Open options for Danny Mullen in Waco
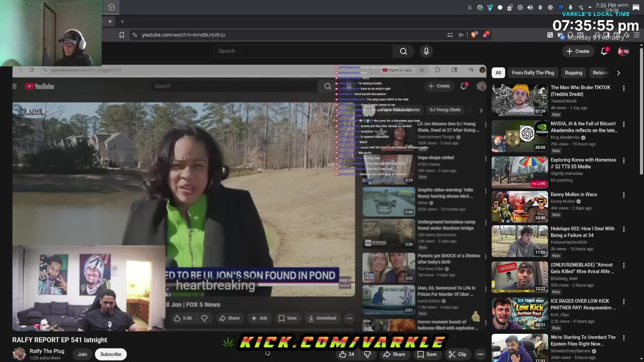 (624, 195)
